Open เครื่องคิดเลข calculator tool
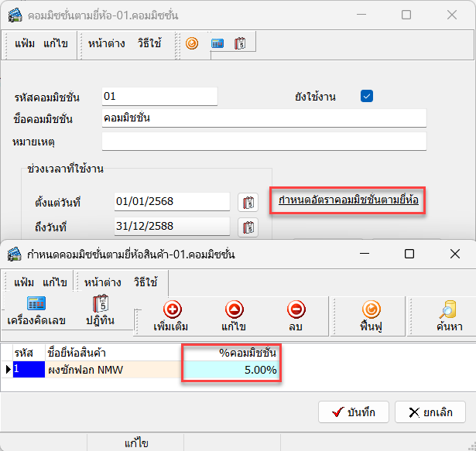The image size is (476, 451). tap(36, 311)
